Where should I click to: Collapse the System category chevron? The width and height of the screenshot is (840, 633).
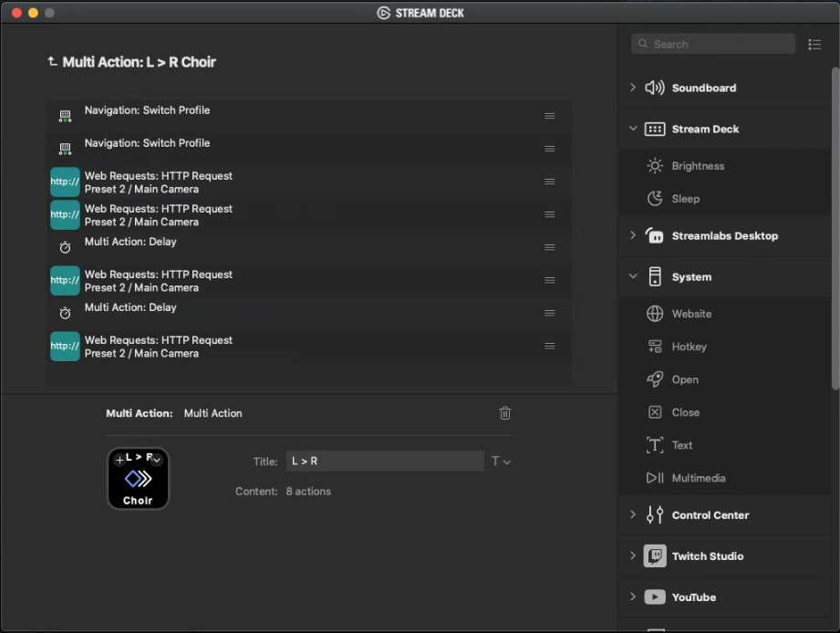tap(633, 276)
